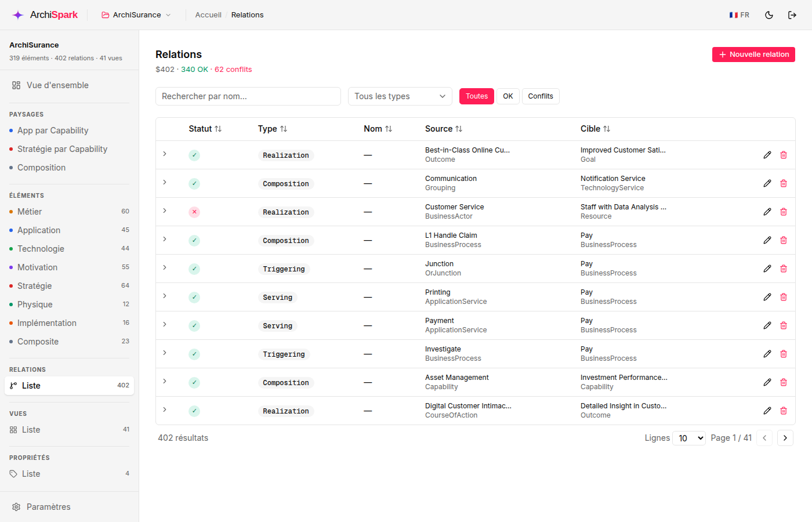Go to next page with right chevron
The height and width of the screenshot is (522, 812).
(x=785, y=438)
